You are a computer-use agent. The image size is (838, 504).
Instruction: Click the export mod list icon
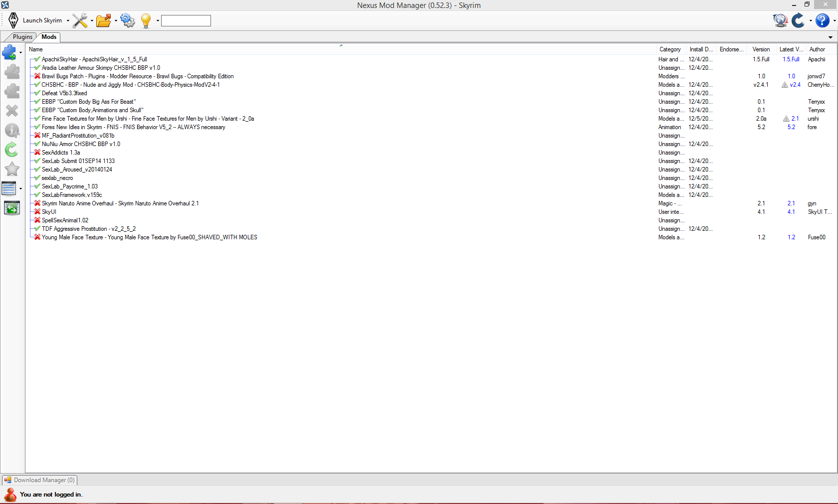click(x=12, y=208)
